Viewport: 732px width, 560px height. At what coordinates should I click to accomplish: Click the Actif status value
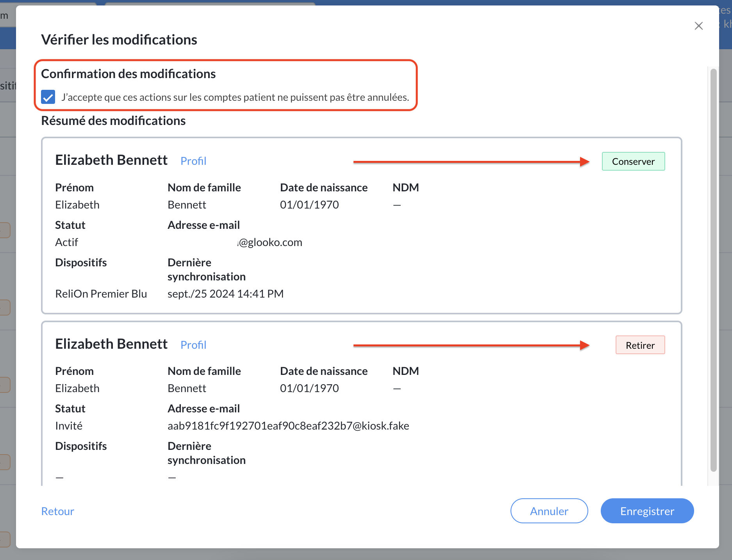(67, 242)
